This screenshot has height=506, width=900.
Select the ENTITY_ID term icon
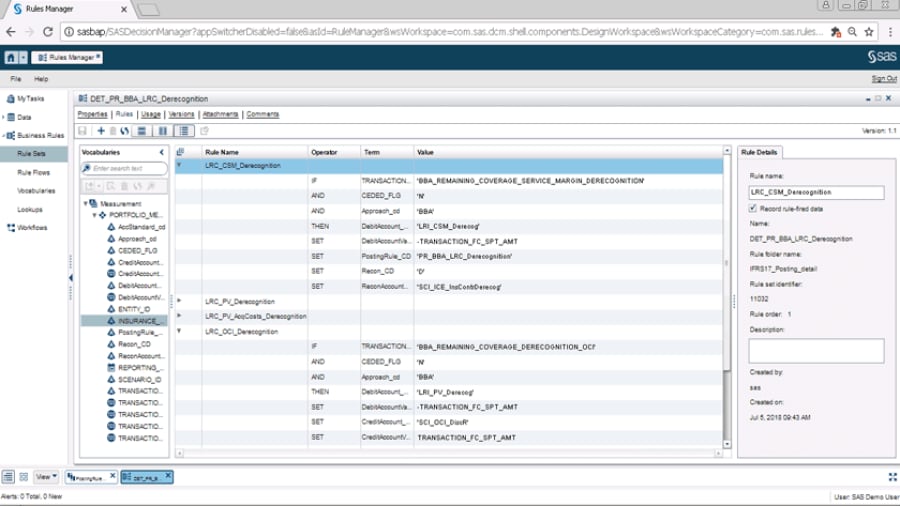pos(111,309)
